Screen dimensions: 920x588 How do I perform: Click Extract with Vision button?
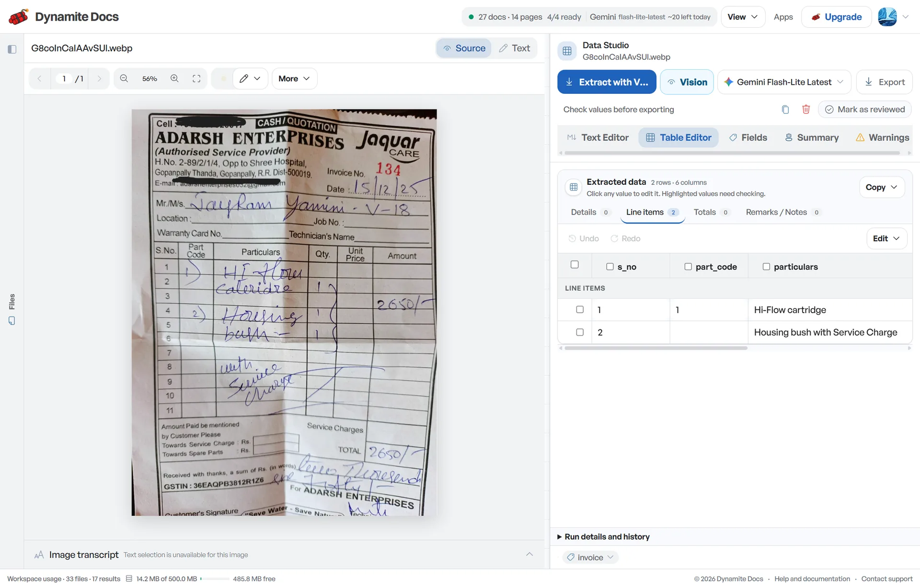[607, 82]
